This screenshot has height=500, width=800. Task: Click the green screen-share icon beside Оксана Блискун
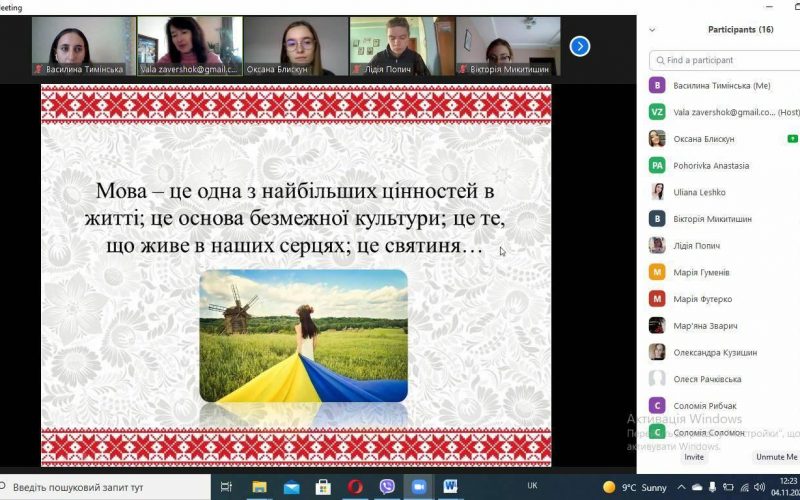(792, 139)
